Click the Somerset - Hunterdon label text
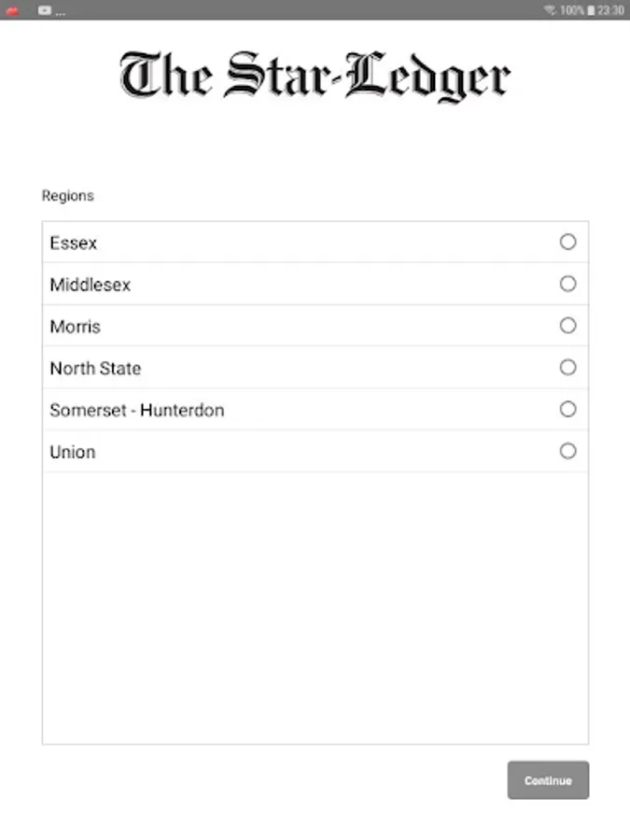The height and width of the screenshot is (840, 630). pos(137,411)
